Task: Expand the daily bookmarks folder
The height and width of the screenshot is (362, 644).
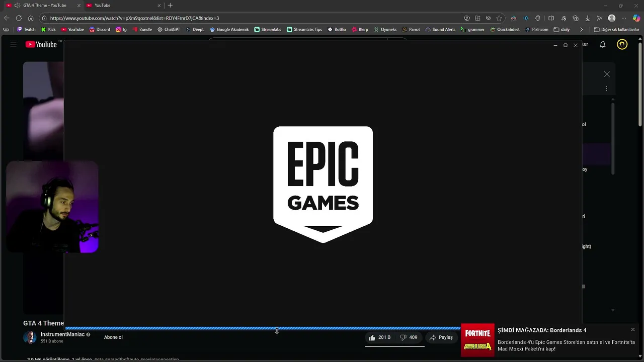Action: point(561,29)
